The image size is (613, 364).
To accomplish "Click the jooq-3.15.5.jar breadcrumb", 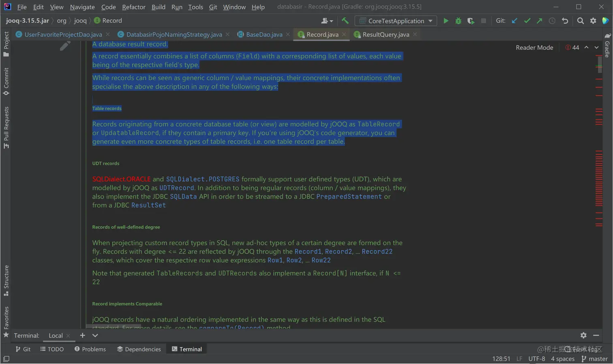I will 28,21.
